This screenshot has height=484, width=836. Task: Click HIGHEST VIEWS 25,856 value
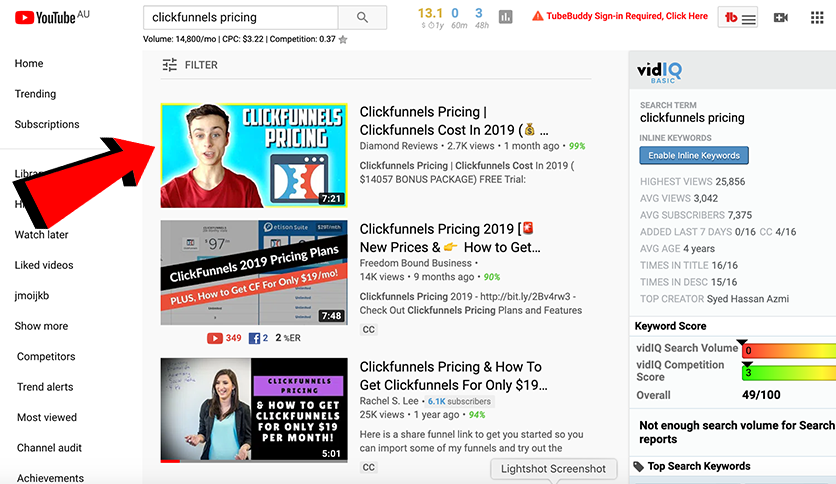point(730,182)
